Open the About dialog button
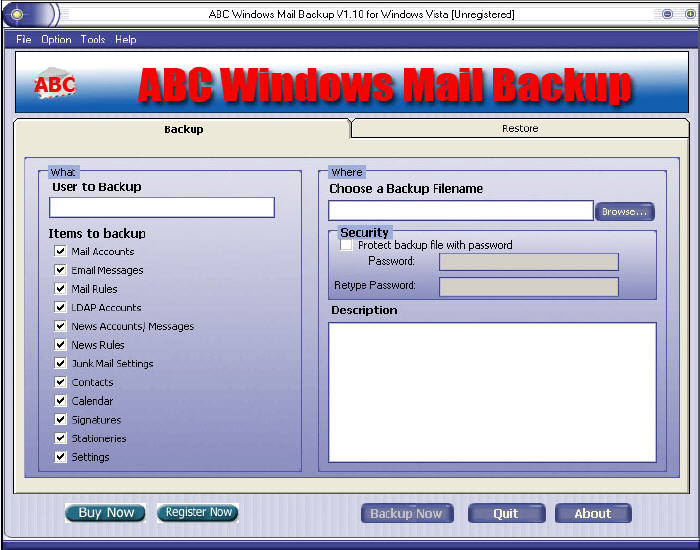 point(593,513)
